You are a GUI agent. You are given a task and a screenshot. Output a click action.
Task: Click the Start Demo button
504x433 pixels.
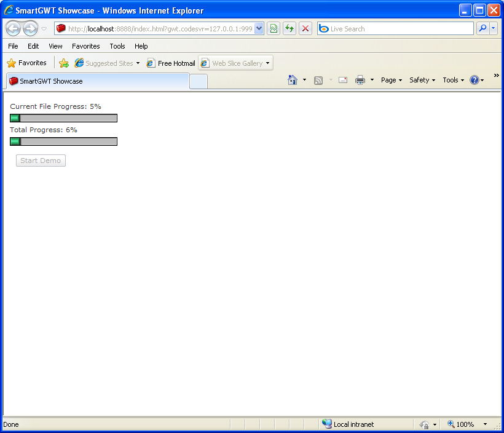[41, 161]
